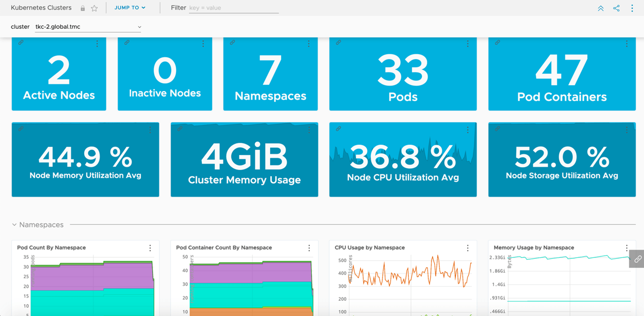The width and height of the screenshot is (644, 316).
Task: Collapse the Namespaces section
Action: [x=14, y=225]
